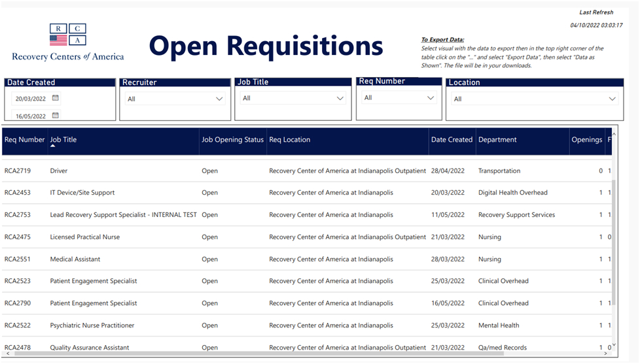The width and height of the screenshot is (640, 364).
Task: Select the Digital Health Overhead cell
Action: (x=512, y=193)
